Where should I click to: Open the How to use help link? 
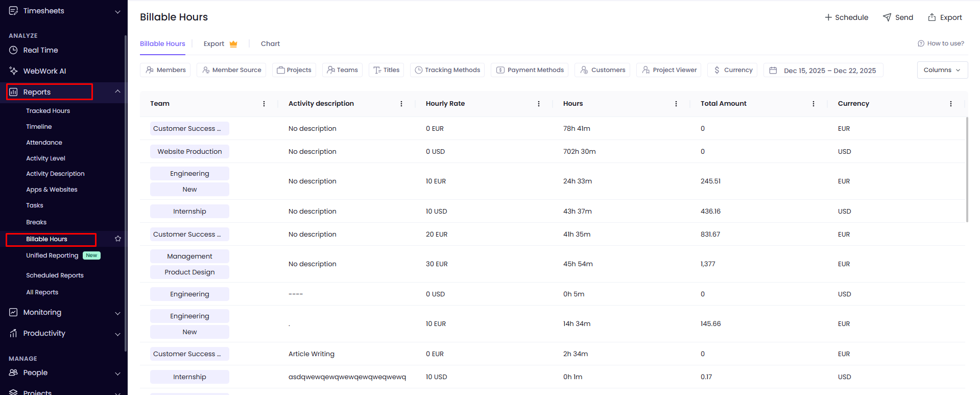(x=941, y=43)
